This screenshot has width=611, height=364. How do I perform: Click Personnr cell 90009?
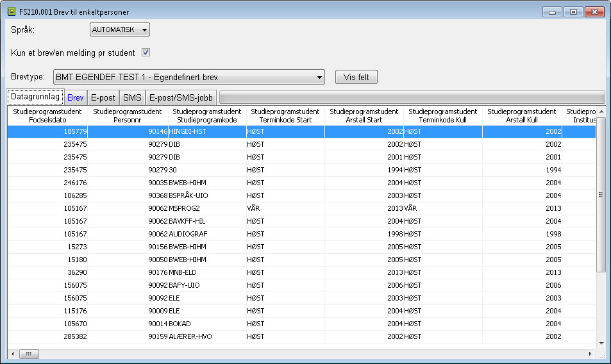point(128,311)
